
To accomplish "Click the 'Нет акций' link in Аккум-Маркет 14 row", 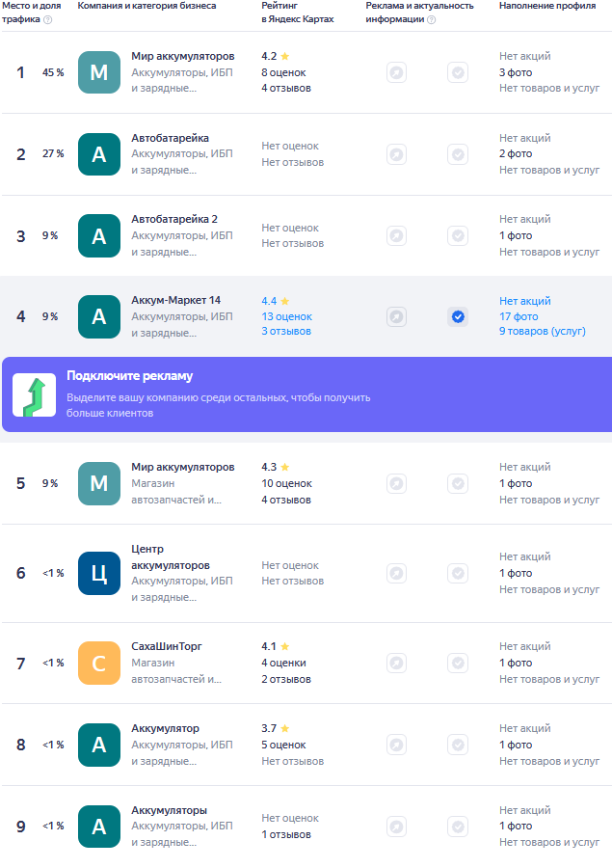I will [x=524, y=301].
